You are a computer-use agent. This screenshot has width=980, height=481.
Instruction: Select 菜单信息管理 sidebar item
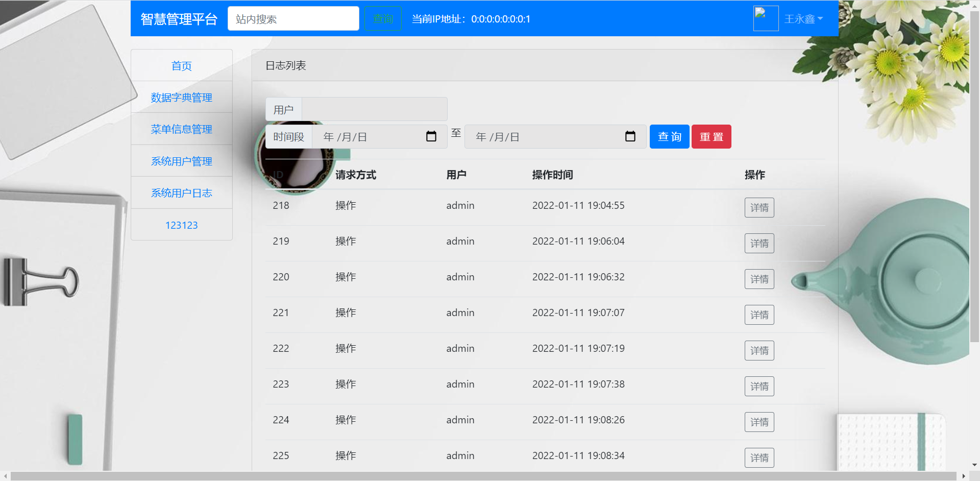[x=181, y=129]
